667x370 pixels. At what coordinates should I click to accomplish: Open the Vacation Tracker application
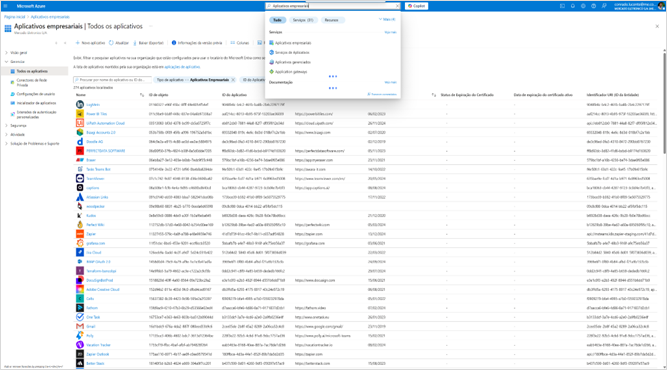(98, 345)
